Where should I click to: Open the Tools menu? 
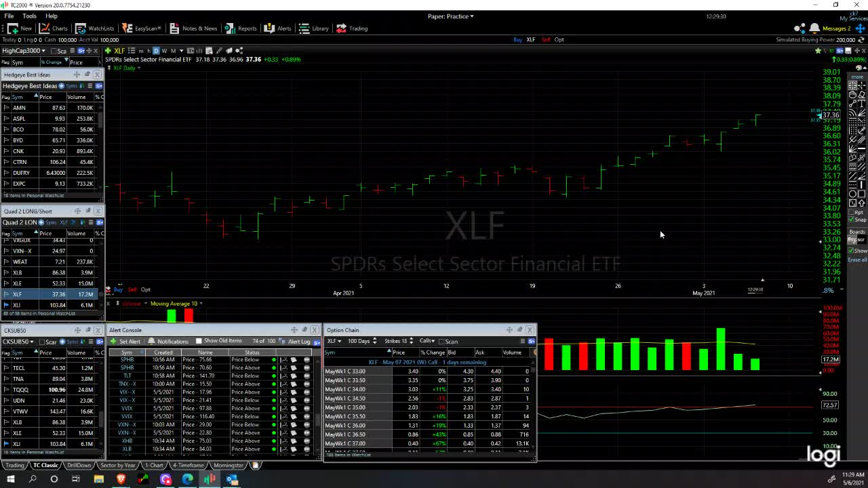click(30, 16)
